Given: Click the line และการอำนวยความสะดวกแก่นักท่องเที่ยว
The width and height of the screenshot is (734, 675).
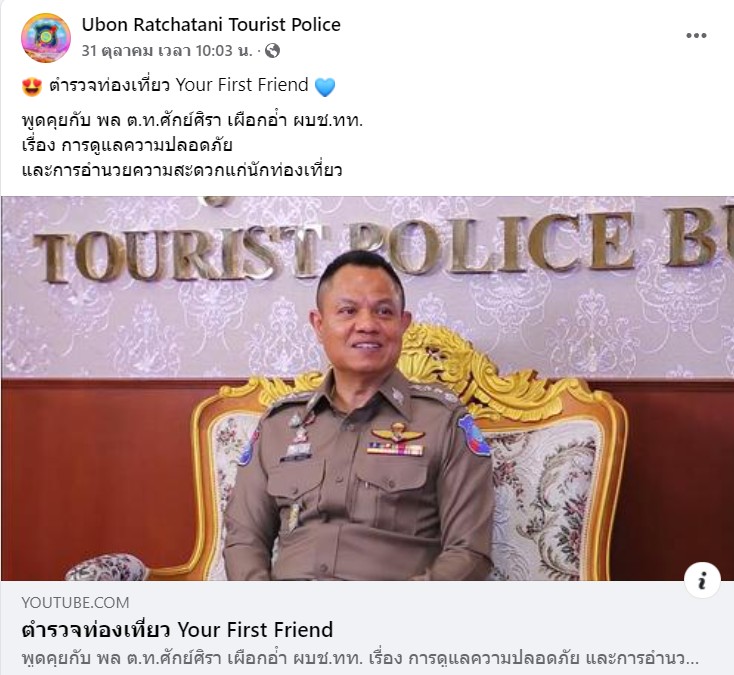Looking at the screenshot, I should tap(182, 170).
